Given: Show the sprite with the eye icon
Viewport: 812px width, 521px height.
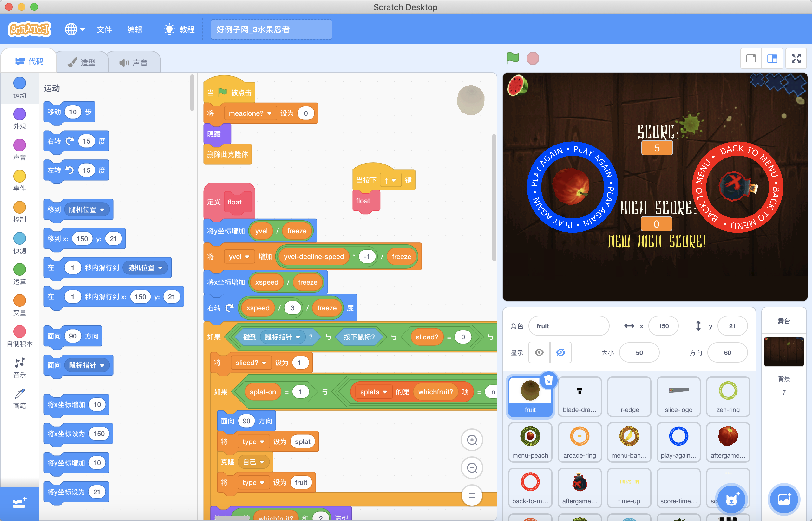Looking at the screenshot, I should [539, 352].
